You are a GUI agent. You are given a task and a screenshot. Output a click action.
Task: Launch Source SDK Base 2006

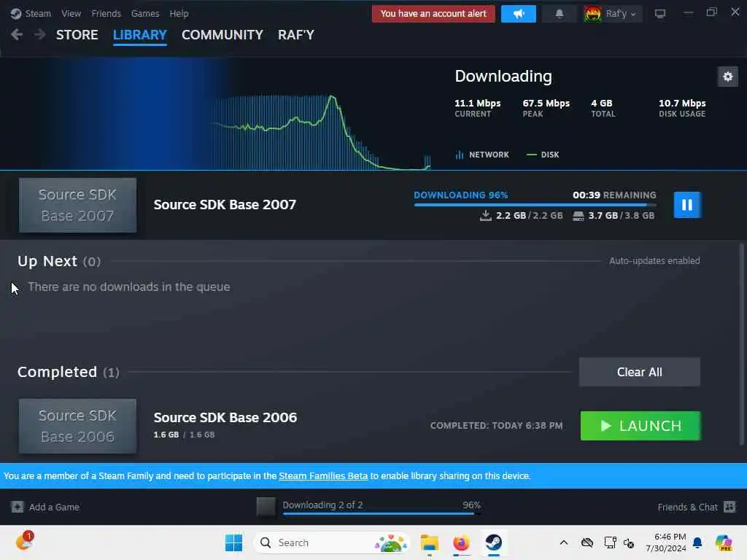(640, 426)
